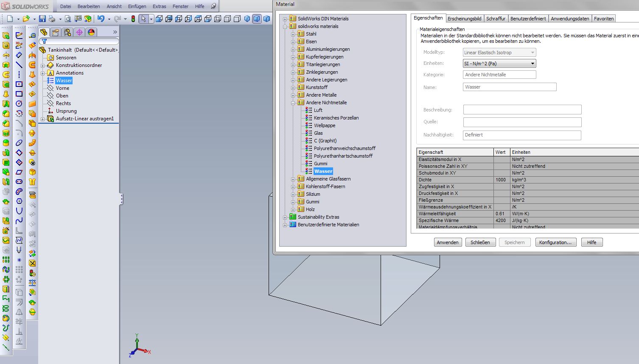Switch to the Benutzerdefiniert tab
639x364 pixels.
click(x=528, y=19)
